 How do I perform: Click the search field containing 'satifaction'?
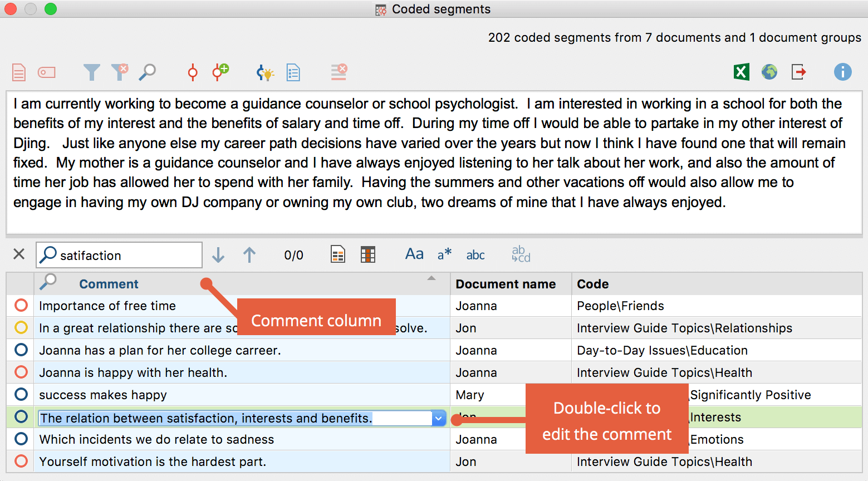pyautogui.click(x=128, y=255)
